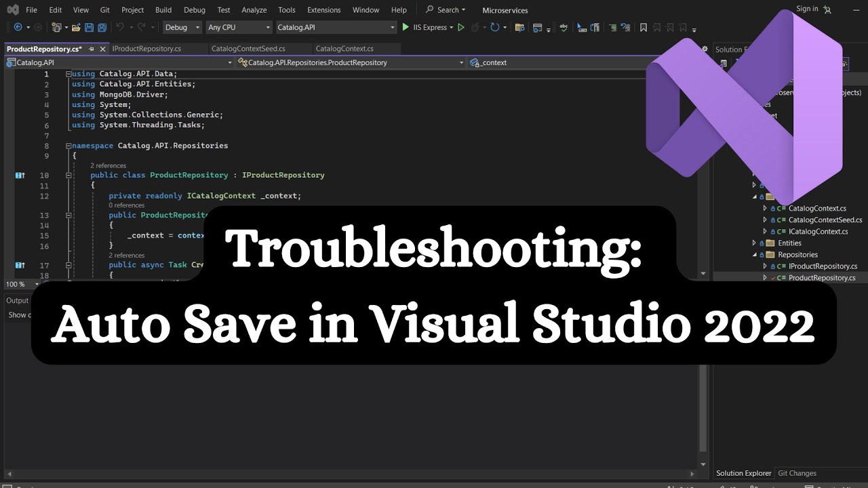This screenshot has height=488, width=868.
Task: Select ICatalogContext.cs in Solution Explorer
Action: (818, 231)
